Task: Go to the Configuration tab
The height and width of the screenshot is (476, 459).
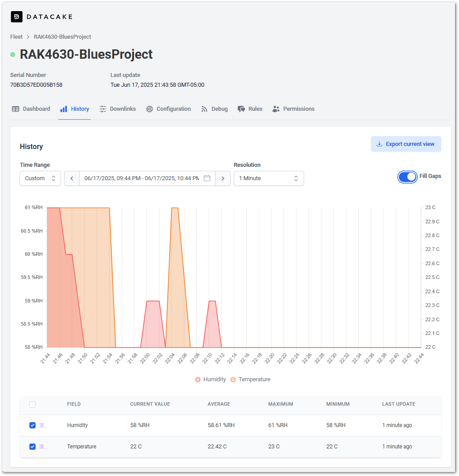Action: pos(168,109)
